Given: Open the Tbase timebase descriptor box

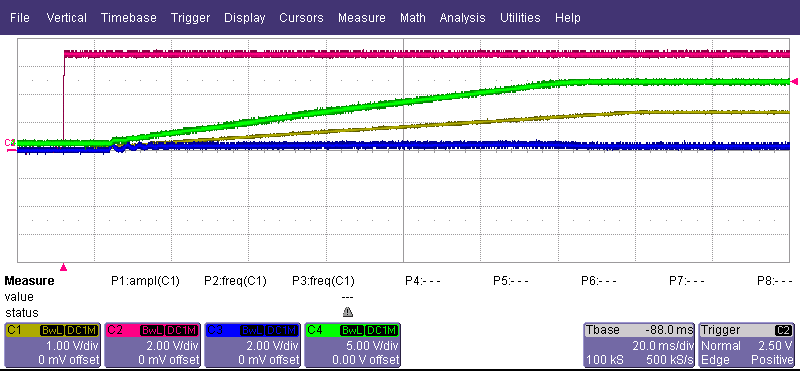Looking at the screenshot, I should click(x=640, y=344).
